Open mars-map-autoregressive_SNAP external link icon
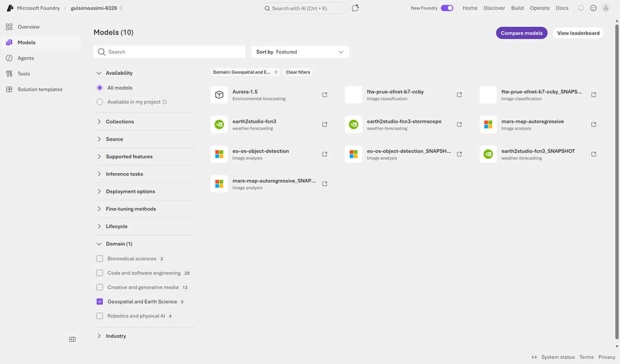Screen dimensions: 620x364 [324, 183]
